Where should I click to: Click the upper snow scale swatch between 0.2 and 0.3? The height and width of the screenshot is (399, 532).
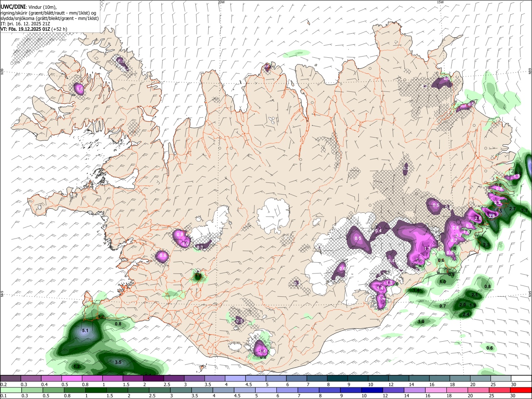pyautogui.click(x=10, y=378)
